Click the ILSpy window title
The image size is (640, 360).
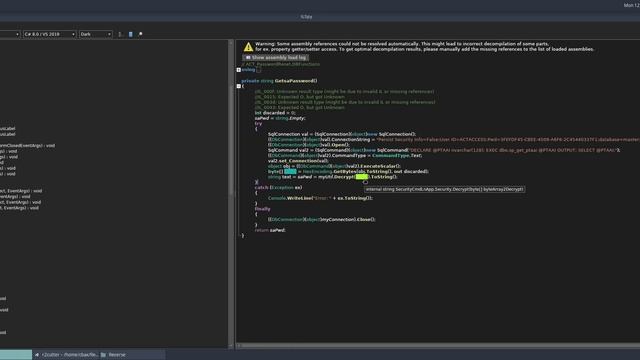click(x=306, y=17)
